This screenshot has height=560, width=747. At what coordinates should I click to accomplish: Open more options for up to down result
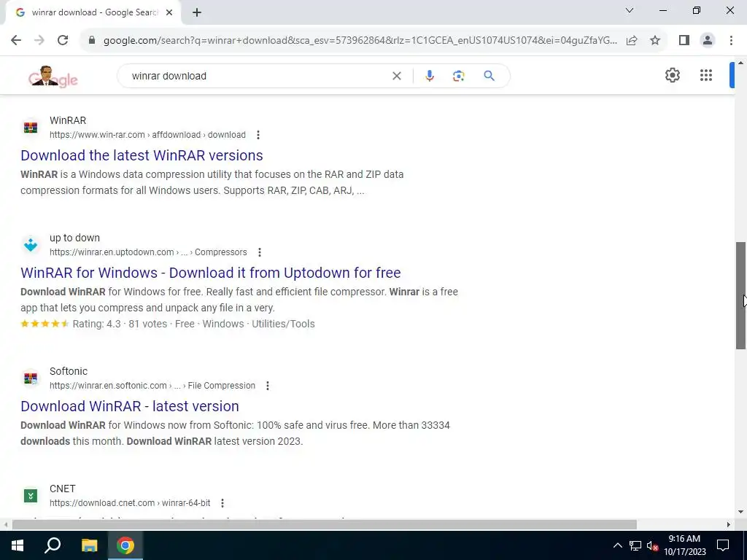coord(260,252)
